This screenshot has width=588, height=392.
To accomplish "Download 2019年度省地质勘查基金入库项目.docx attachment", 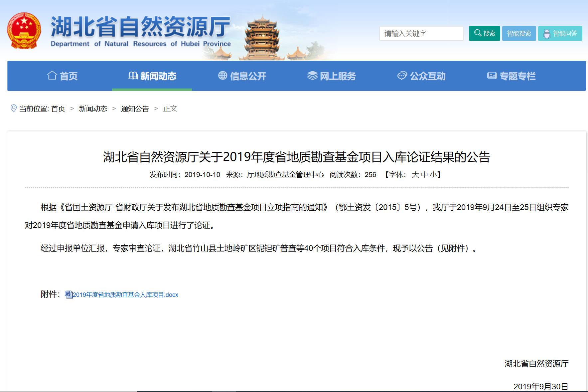I will coord(125,295).
